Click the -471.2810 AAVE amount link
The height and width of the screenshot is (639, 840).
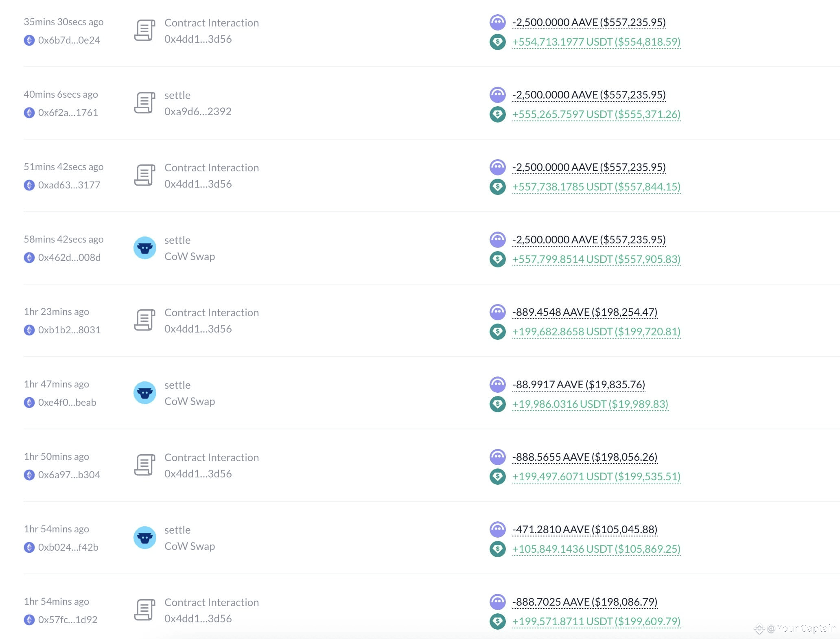tap(584, 529)
